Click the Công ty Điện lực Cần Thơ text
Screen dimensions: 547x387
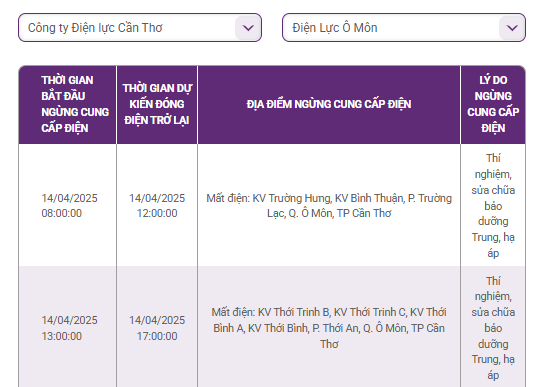95,28
